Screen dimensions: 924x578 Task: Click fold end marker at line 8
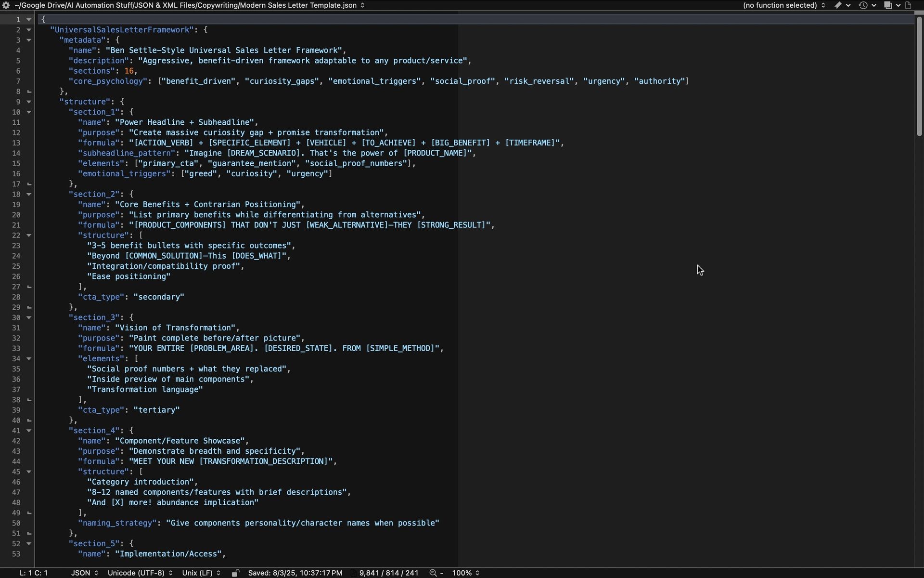(29, 92)
